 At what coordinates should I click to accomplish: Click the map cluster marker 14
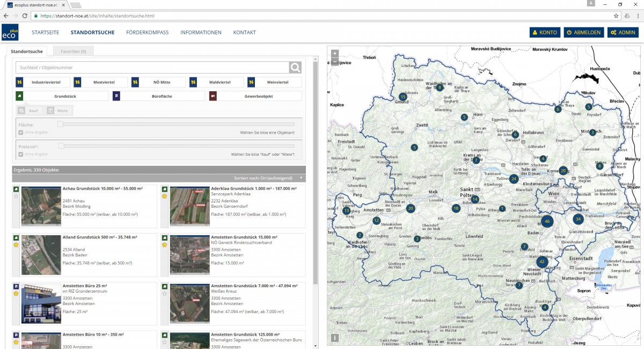point(475,199)
